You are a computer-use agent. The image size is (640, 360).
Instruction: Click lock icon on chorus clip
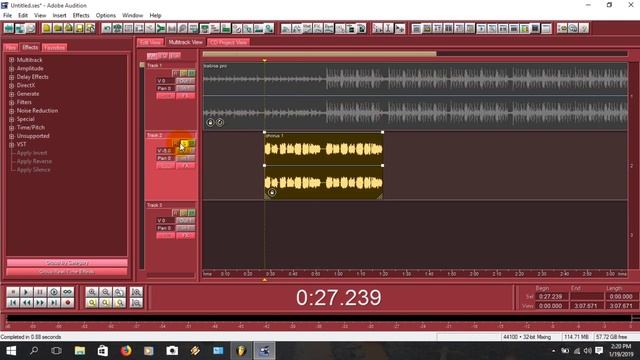(272, 192)
